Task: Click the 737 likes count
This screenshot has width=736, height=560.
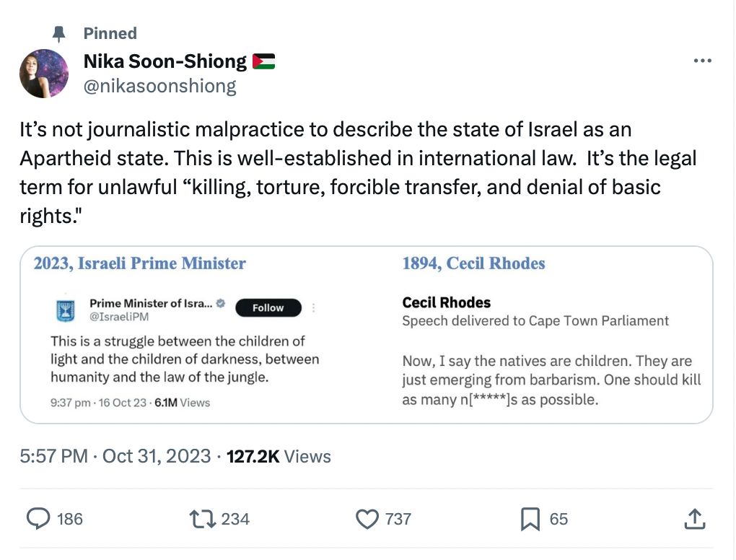Action: pyautogui.click(x=398, y=518)
